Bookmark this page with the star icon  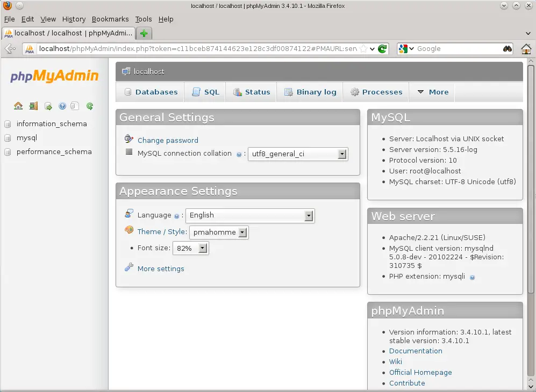[363, 49]
